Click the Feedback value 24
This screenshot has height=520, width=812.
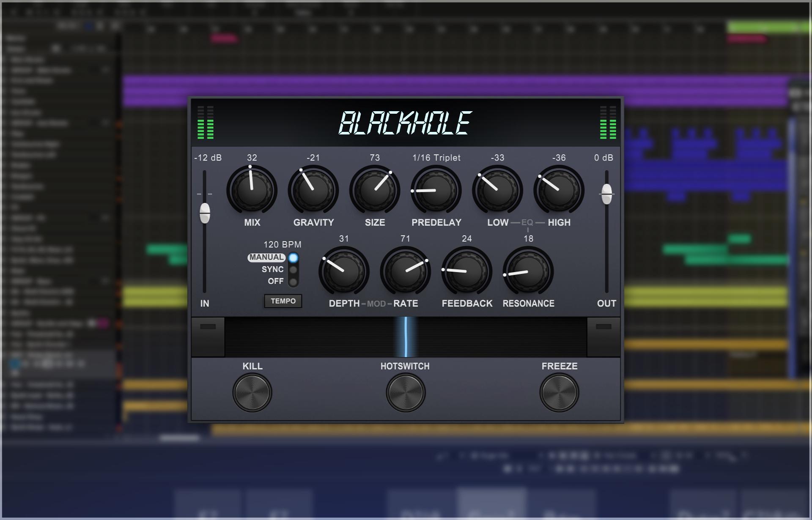466,238
